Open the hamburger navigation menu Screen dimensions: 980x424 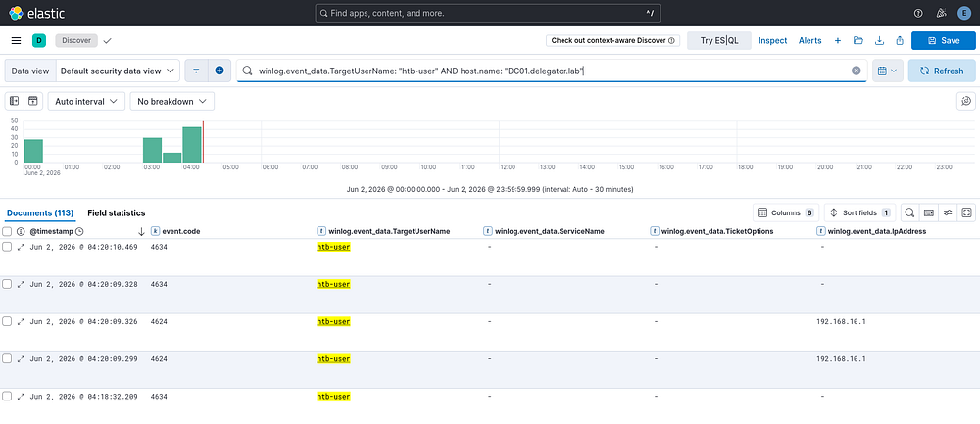tap(17, 40)
